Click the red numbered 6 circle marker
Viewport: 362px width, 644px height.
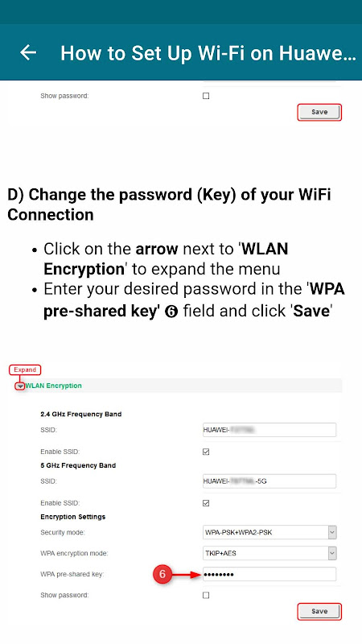pyautogui.click(x=162, y=574)
